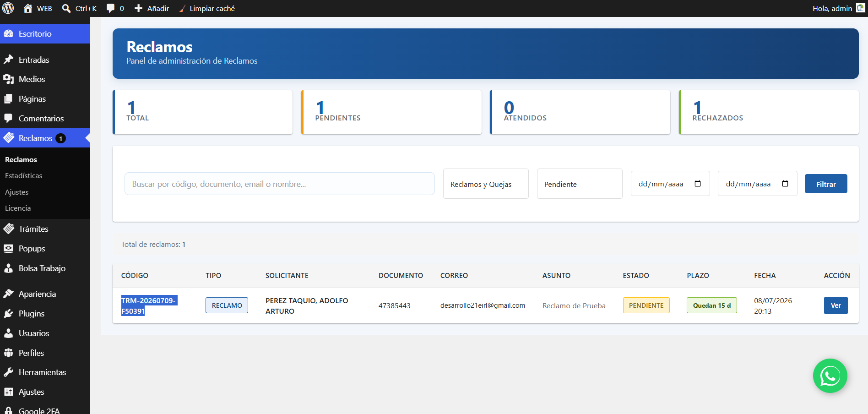The height and width of the screenshot is (414, 868).
Task: Click the Páginas pages icon
Action: pos(9,98)
